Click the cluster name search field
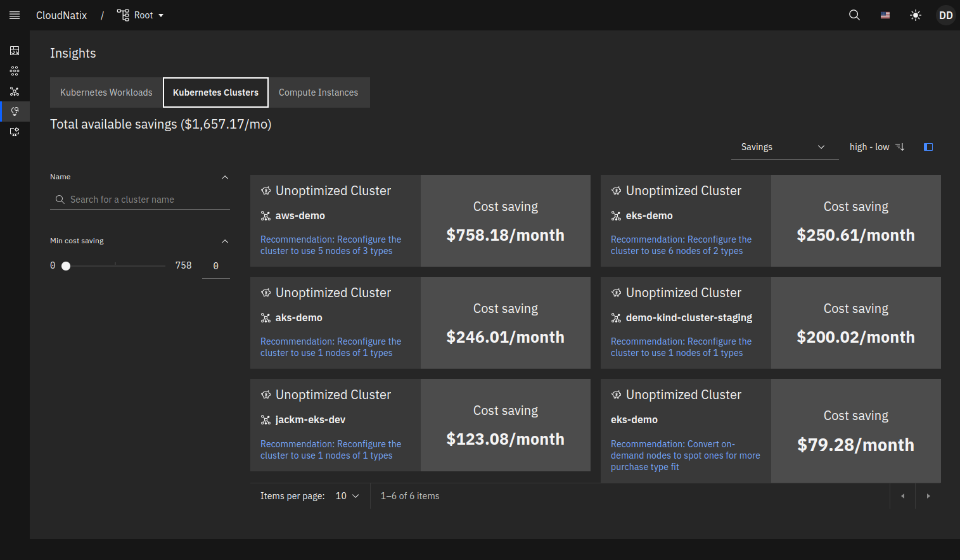 pyautogui.click(x=147, y=200)
